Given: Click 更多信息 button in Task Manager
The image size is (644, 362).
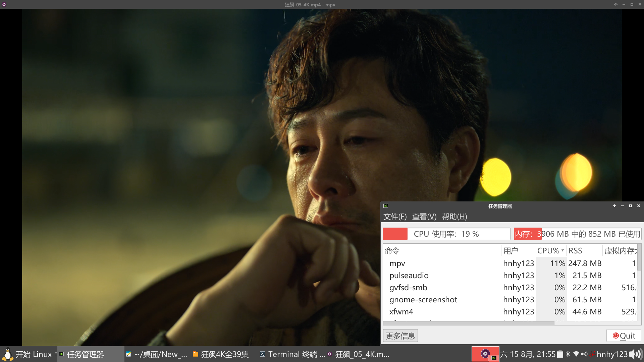Looking at the screenshot, I should (x=400, y=336).
